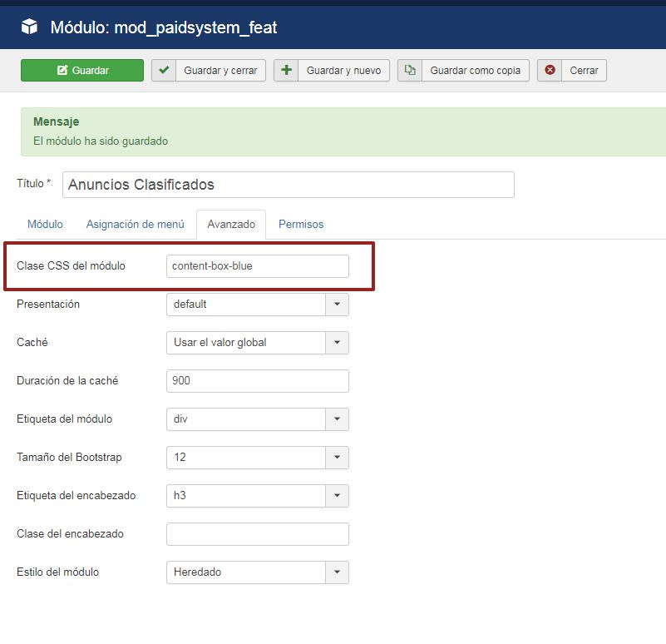Click the Módulo: mod_paidsystem_feat page title
The height and width of the screenshot is (644, 666).
click(164, 27)
